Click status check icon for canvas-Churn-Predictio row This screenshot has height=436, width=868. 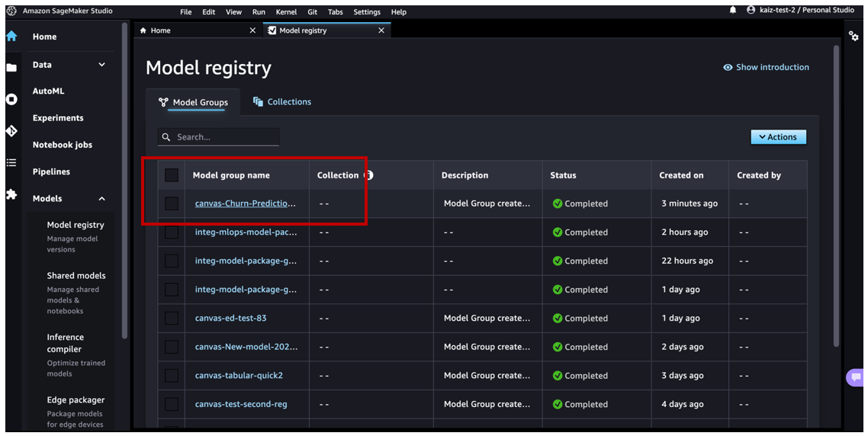click(558, 204)
